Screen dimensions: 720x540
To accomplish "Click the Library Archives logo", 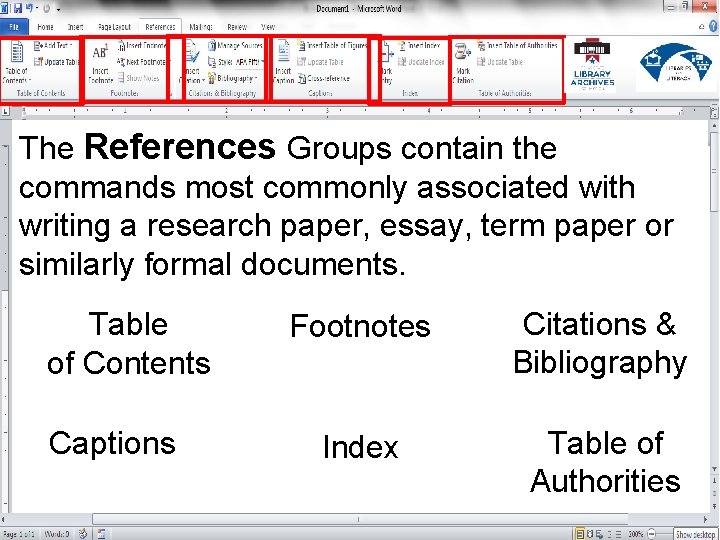I will (592, 64).
